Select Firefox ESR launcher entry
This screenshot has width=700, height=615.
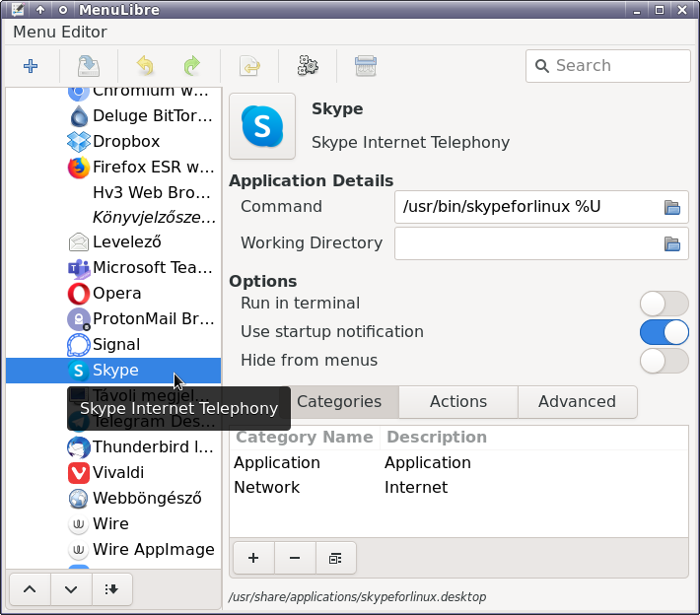(x=113, y=167)
